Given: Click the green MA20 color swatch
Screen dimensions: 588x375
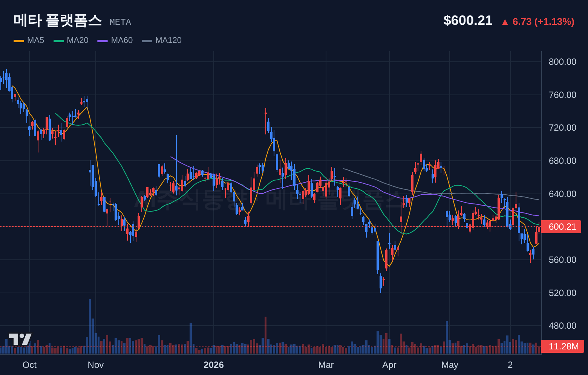Looking at the screenshot, I should (x=59, y=41).
